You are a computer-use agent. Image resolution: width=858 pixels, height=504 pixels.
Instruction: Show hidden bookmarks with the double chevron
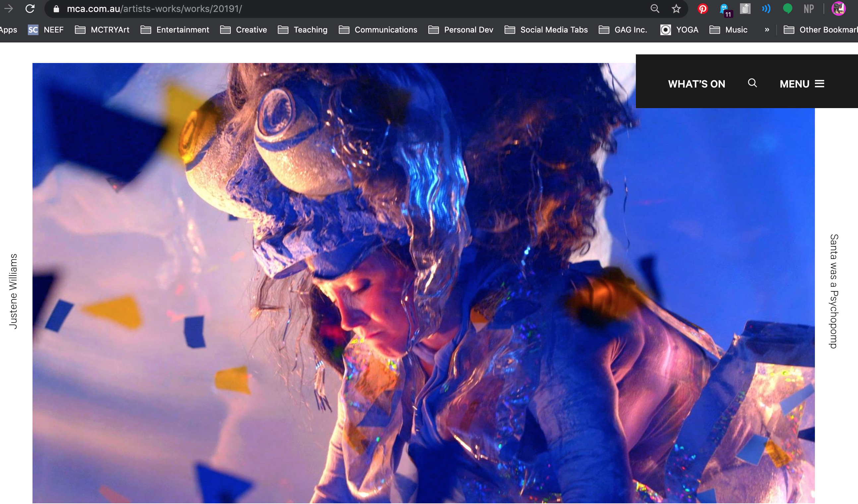click(767, 30)
